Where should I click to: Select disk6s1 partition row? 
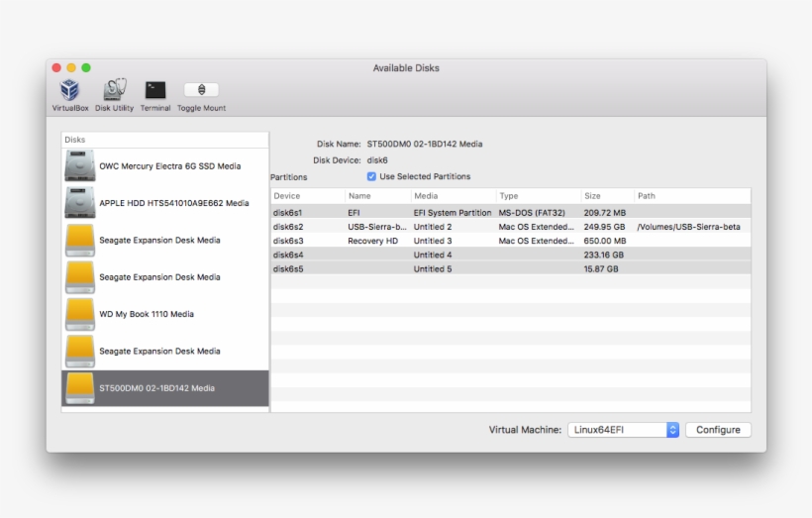[x=511, y=212]
